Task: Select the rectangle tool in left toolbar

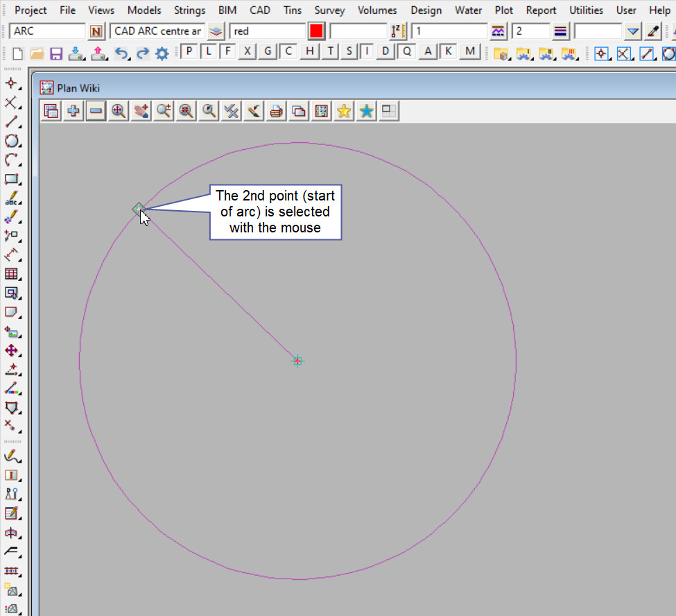Action: (x=11, y=179)
